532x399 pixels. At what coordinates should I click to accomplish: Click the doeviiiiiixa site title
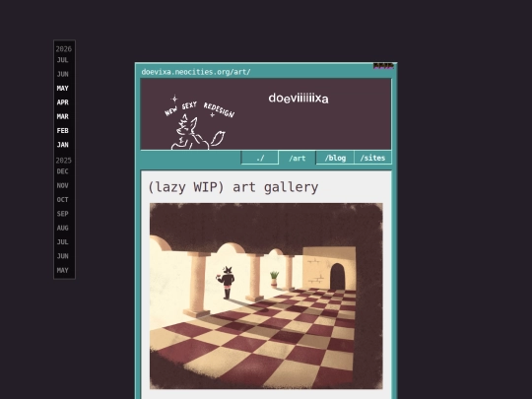click(299, 99)
